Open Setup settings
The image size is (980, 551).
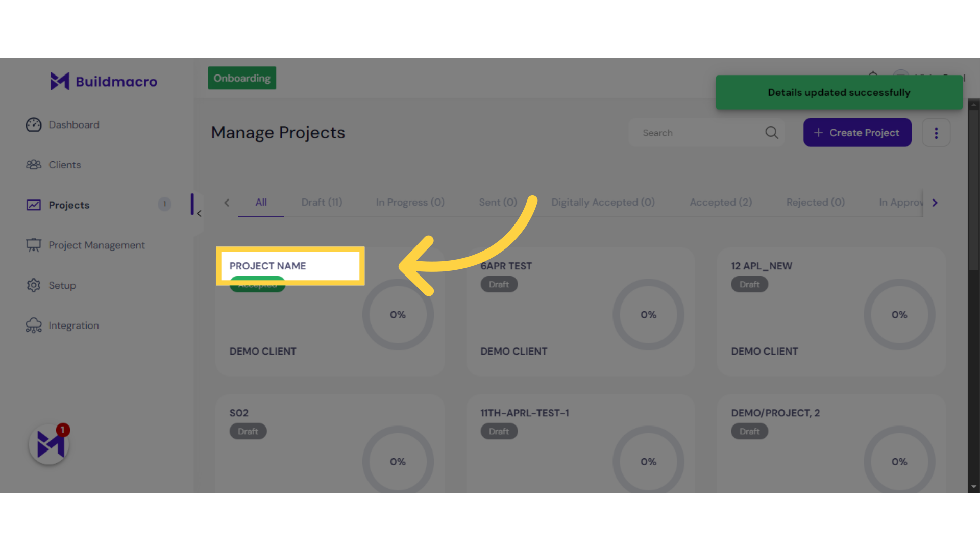pos(62,285)
